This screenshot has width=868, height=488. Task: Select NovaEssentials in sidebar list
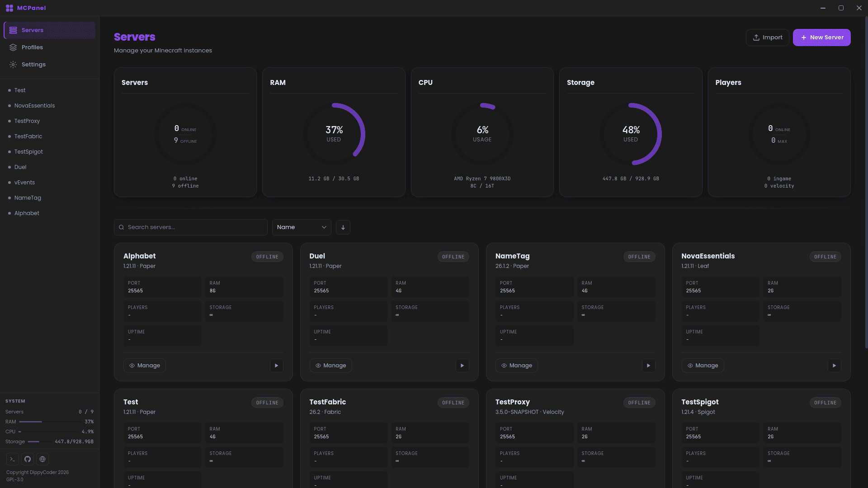[x=49, y=106]
